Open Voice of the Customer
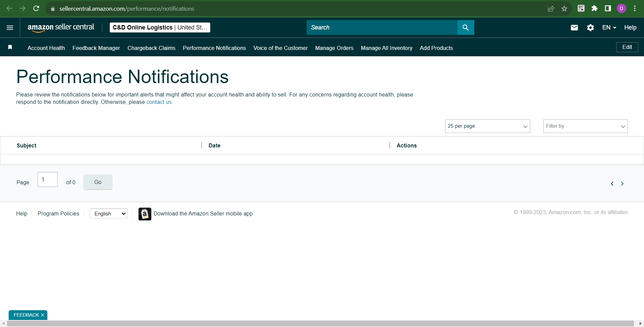644x327 pixels. [x=280, y=48]
